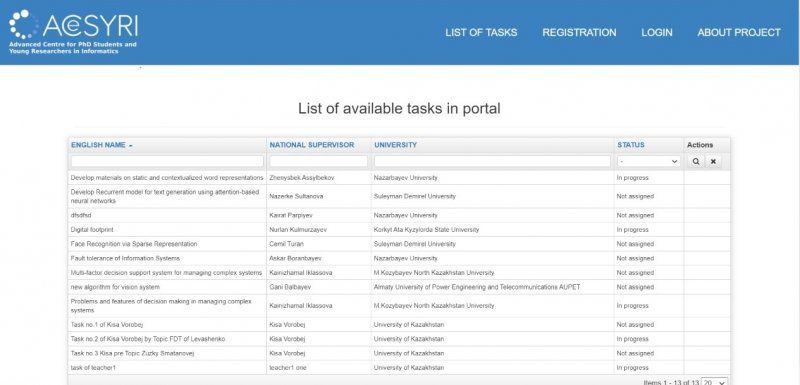Click the ACSYRI logo
This screenshot has height=385, width=800.
click(73, 32)
